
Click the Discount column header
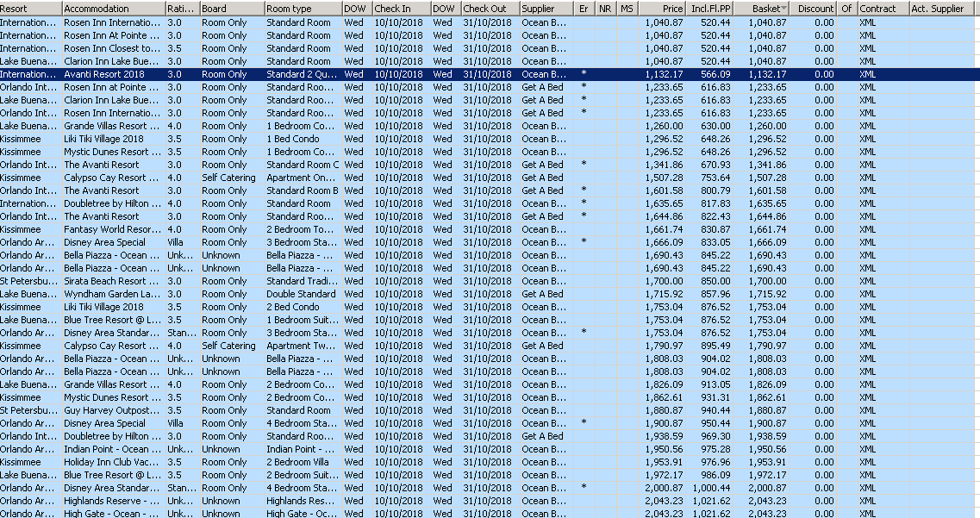pos(813,8)
